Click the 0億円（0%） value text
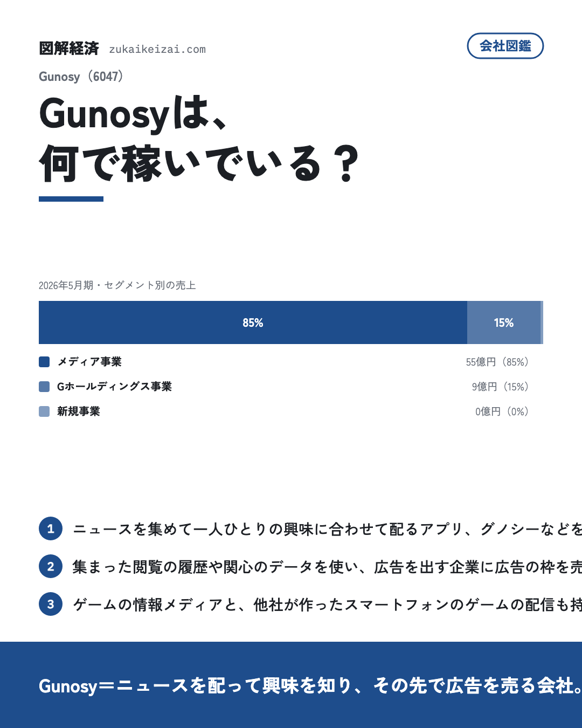Viewport: 582px width, 728px height. point(502,411)
